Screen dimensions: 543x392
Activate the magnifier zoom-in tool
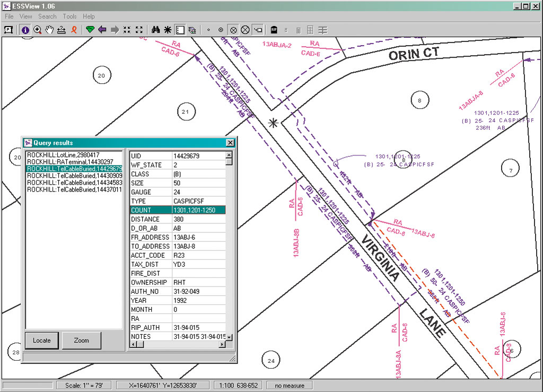pos(38,30)
